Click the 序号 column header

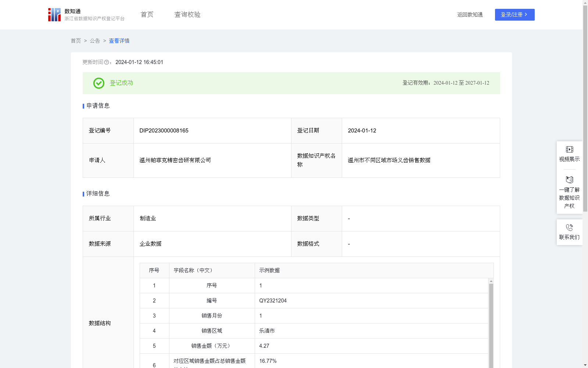pos(154,270)
